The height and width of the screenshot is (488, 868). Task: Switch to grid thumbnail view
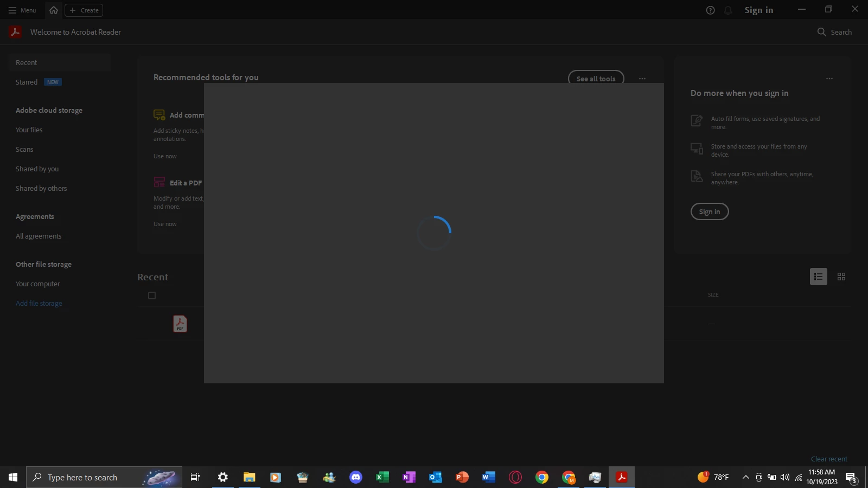pyautogui.click(x=841, y=277)
